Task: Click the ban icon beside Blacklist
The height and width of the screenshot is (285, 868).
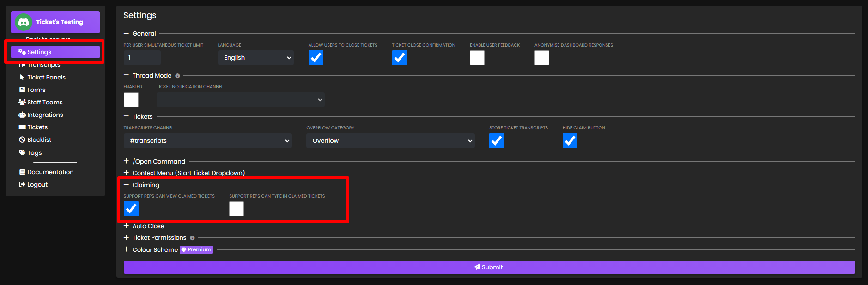Action: 22,139
